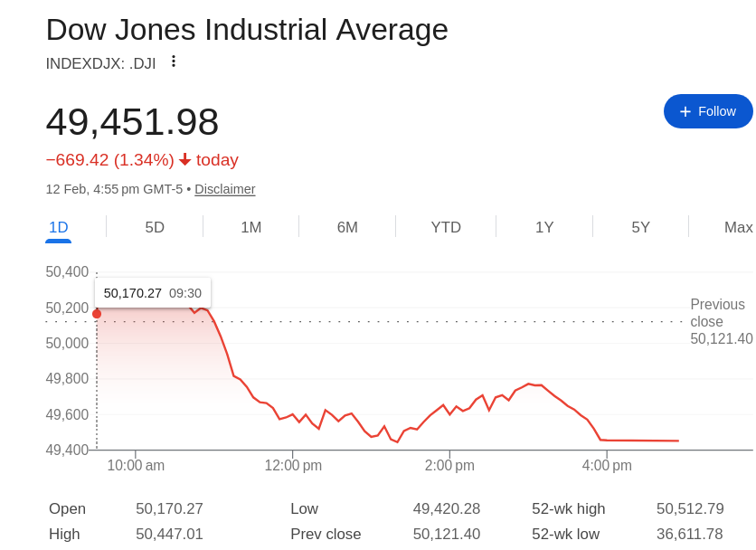The width and height of the screenshot is (756, 550).
Task: Switch to the 5D chart range
Action: (x=155, y=227)
